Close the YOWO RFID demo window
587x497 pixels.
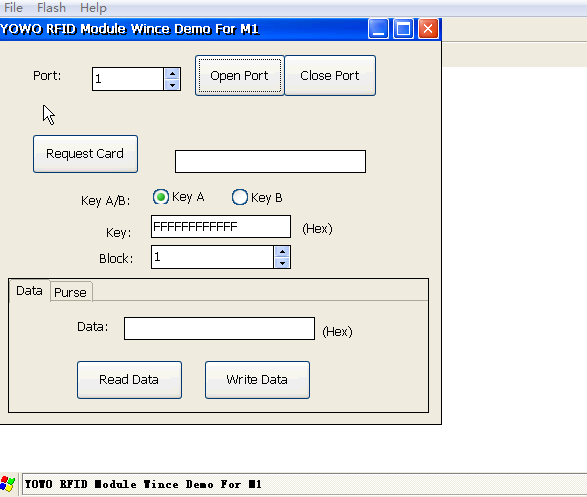point(428,29)
